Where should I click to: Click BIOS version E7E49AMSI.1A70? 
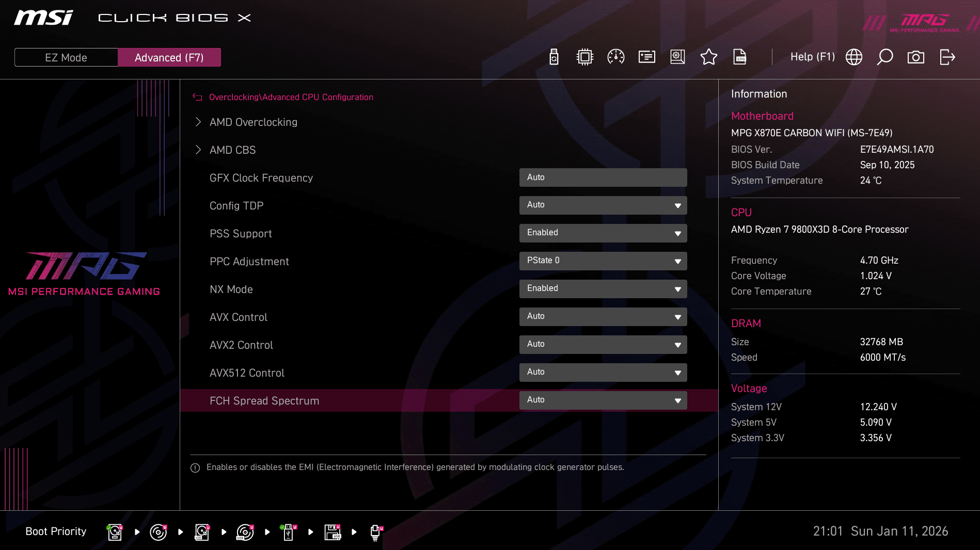coord(897,150)
